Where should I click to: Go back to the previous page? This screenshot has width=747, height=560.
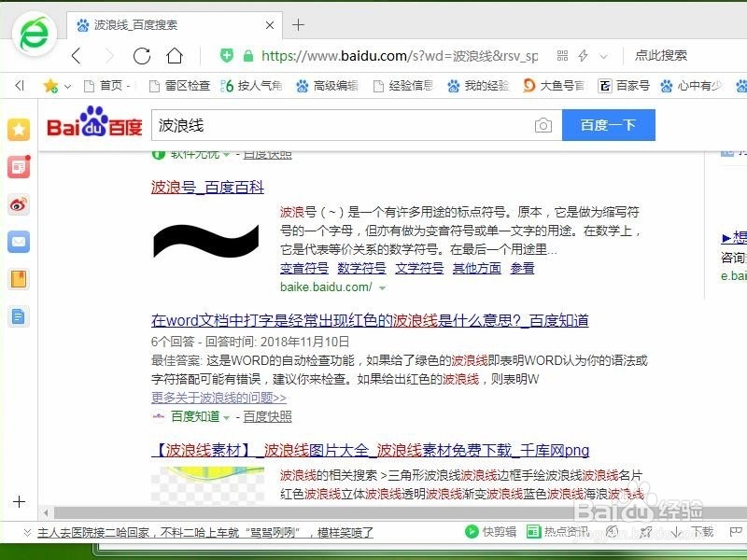[77, 56]
